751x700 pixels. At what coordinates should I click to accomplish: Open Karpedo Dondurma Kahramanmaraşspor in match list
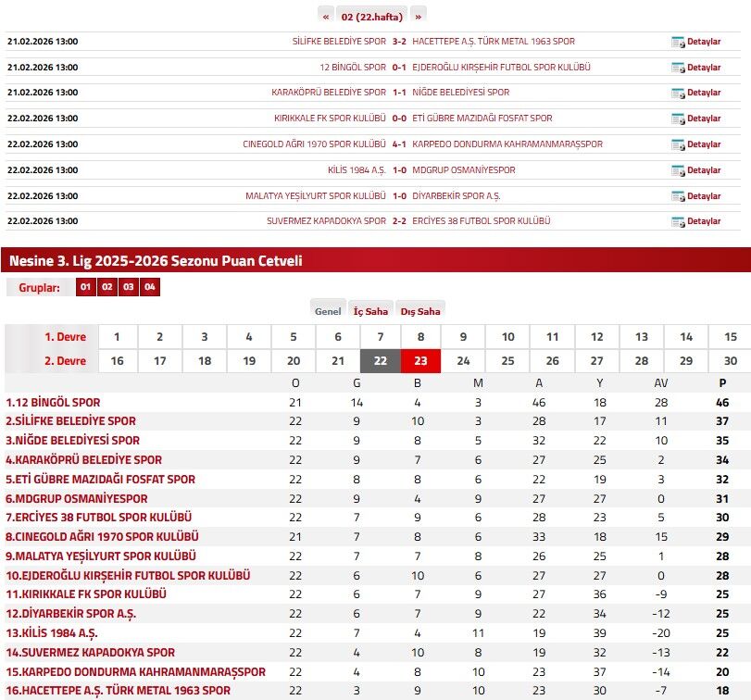point(507,144)
